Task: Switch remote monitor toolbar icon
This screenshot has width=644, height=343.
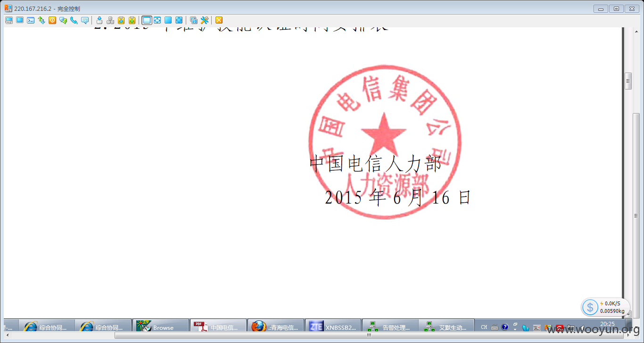Action: 194,20
